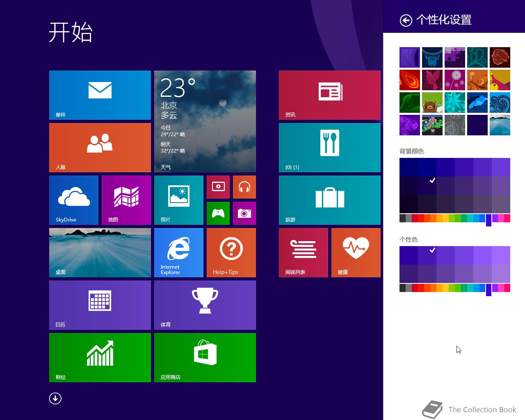Viewport: 525px width, 420px height.
Task: Select red in the background hue strip
Action: pyautogui.click(x=415, y=218)
